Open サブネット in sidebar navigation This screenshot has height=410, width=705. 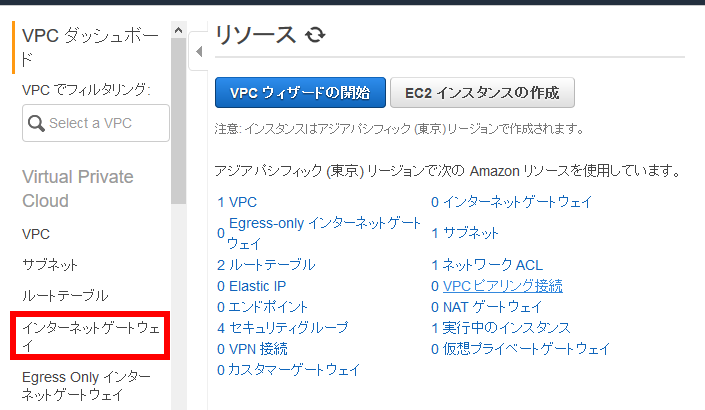(50, 265)
